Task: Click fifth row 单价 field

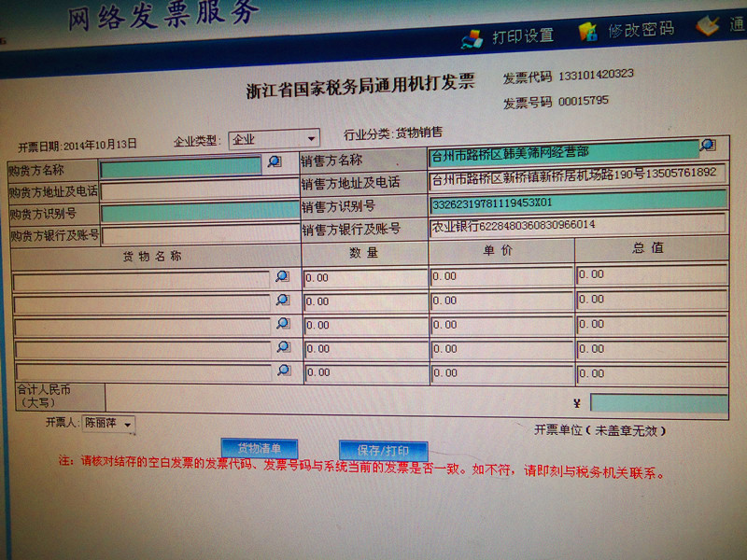Action: [502, 373]
